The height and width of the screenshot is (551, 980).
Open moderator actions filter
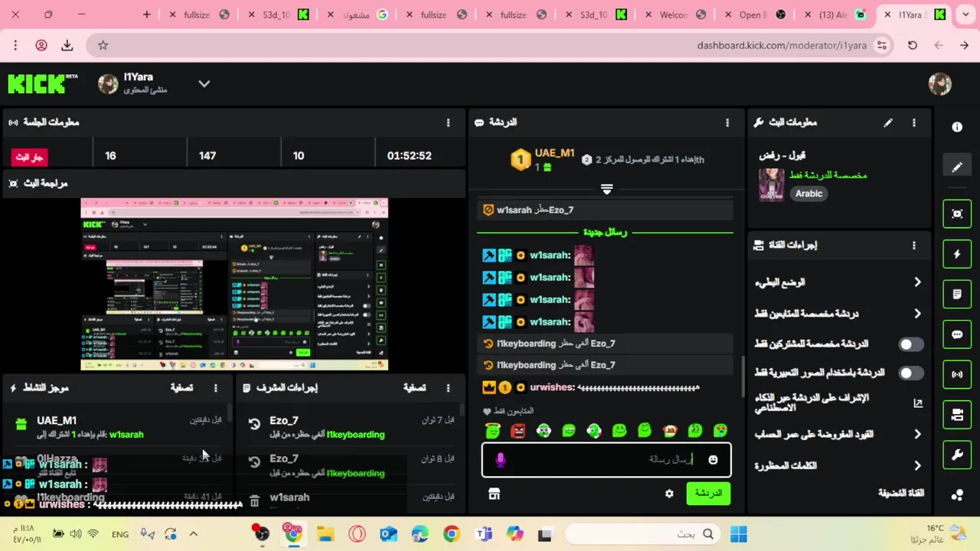point(414,388)
